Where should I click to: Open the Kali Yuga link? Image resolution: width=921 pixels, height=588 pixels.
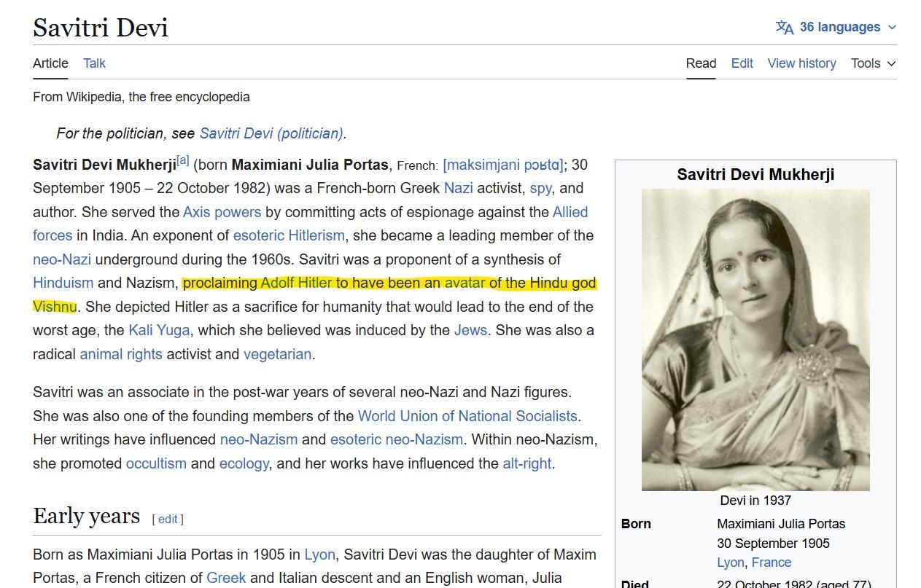[x=159, y=331]
